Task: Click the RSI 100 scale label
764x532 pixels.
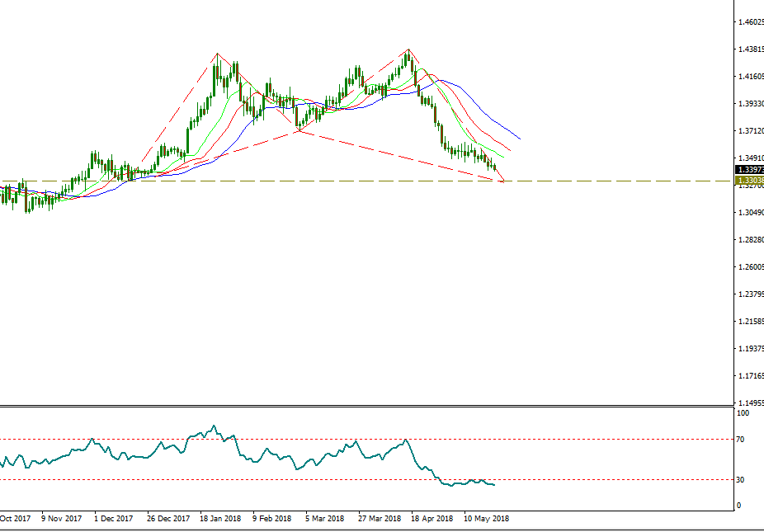Action: (743, 413)
